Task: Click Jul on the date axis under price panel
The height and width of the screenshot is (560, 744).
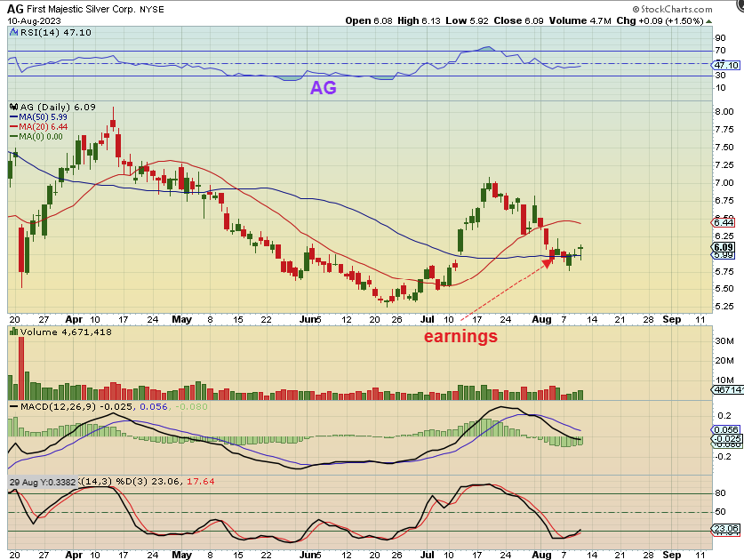Action: pyautogui.click(x=428, y=319)
